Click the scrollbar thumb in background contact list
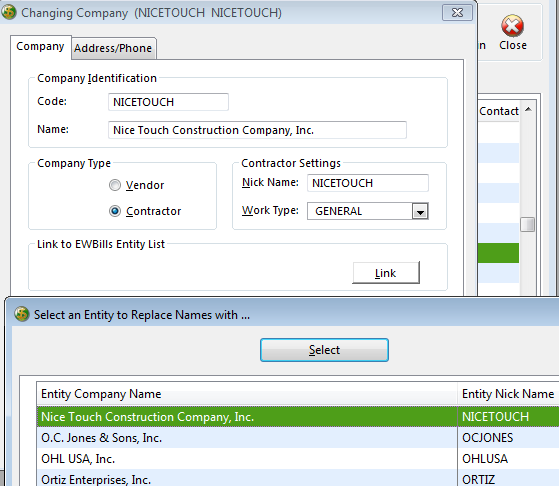This screenshot has width=559, height=486. tap(527, 225)
